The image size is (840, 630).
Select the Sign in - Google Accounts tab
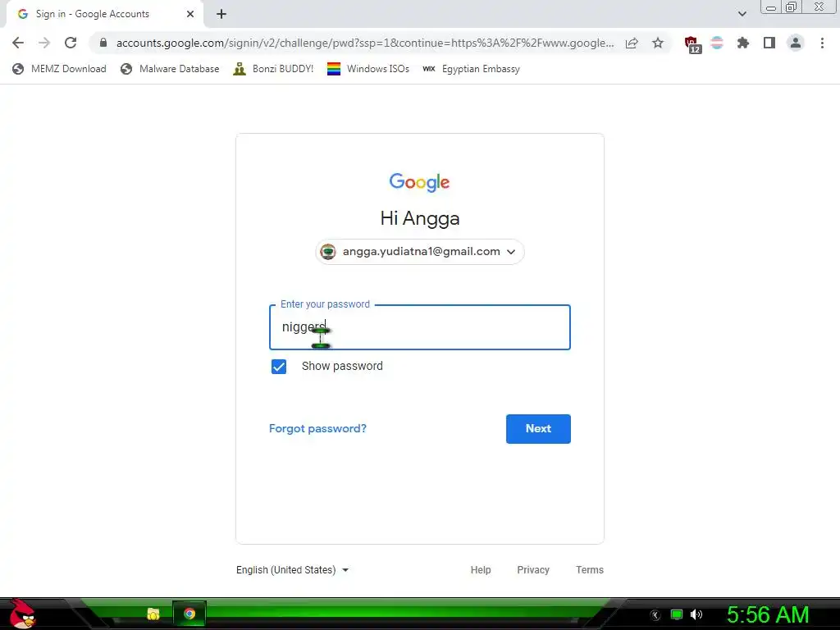104,14
